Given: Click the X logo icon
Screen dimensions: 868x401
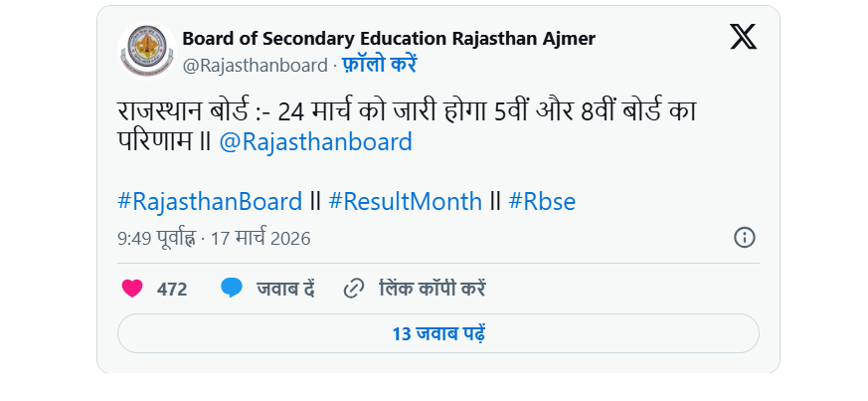Looking at the screenshot, I should pyautogui.click(x=743, y=38).
